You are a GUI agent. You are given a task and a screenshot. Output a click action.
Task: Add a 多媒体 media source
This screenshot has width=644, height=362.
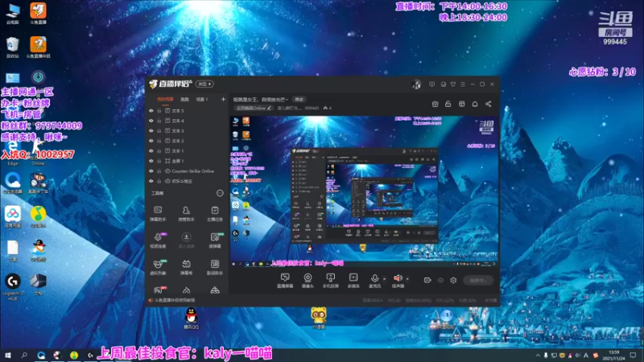(353, 281)
